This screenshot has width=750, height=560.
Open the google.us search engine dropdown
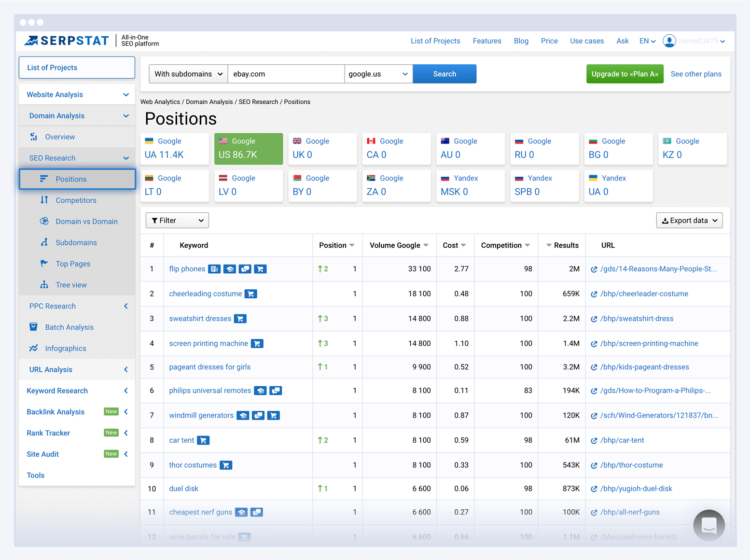click(378, 74)
